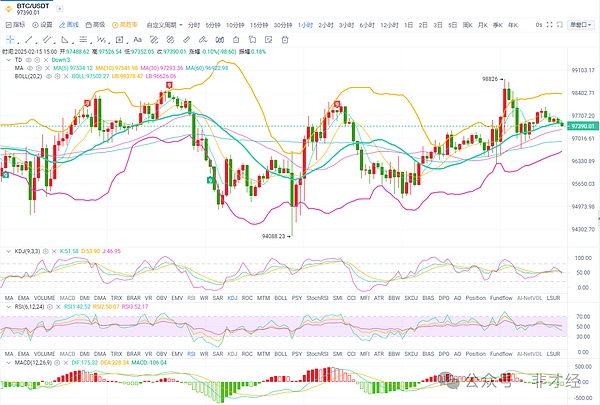This screenshot has height=405, width=600.
Task: Remove the BOLL indicator with its X
Action: coord(66,77)
